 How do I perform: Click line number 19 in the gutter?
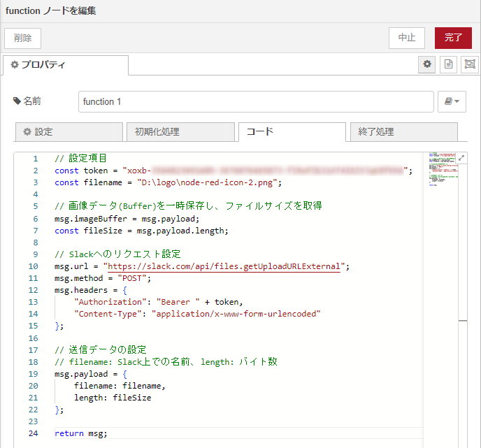click(x=33, y=374)
